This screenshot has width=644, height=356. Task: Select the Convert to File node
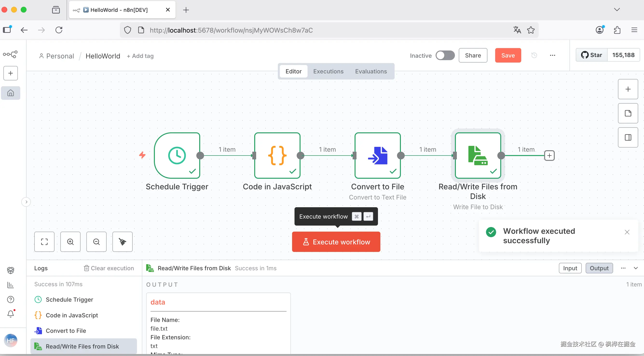pos(377,155)
